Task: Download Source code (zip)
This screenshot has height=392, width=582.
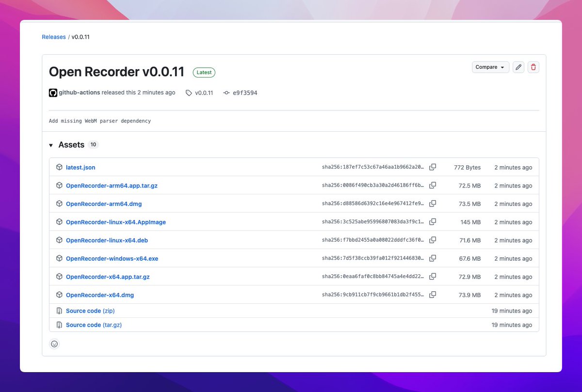Action: [90, 311]
